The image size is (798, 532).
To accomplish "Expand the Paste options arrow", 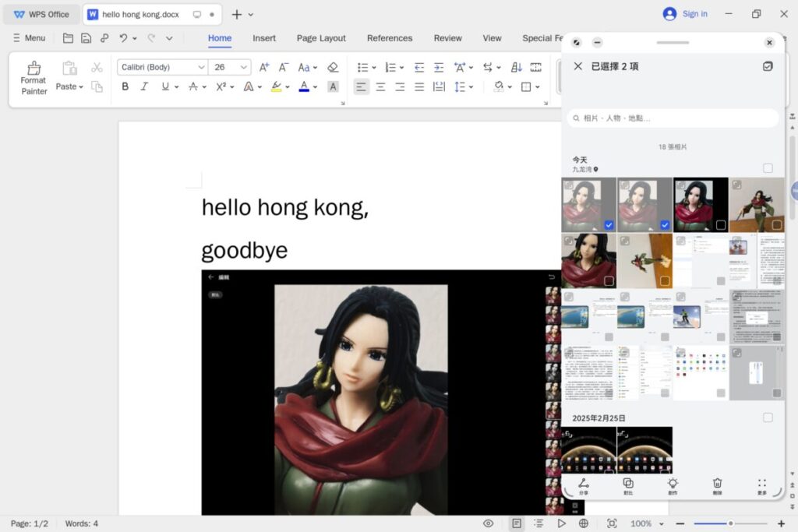I will point(81,87).
